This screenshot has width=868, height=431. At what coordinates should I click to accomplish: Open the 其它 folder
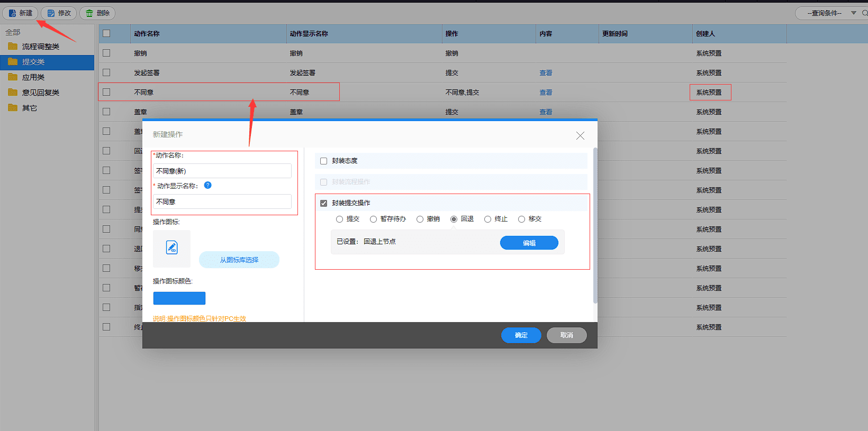point(30,108)
